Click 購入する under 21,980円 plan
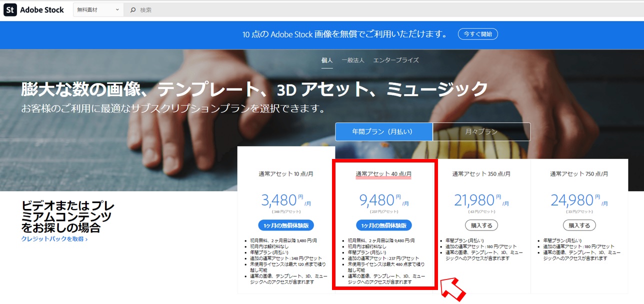 click(x=481, y=225)
